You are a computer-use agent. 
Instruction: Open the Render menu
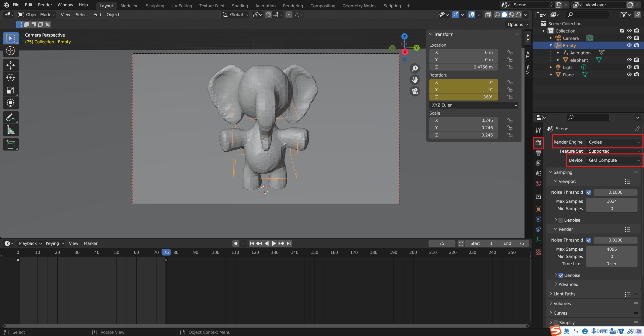tap(45, 5)
